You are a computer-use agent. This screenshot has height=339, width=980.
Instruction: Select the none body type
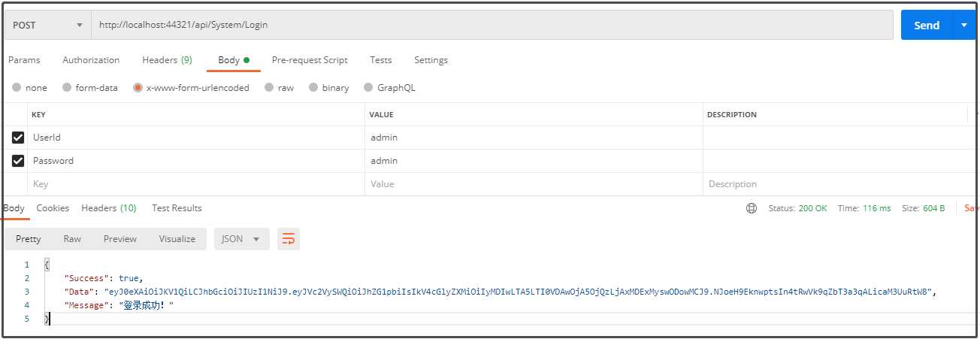[29, 88]
